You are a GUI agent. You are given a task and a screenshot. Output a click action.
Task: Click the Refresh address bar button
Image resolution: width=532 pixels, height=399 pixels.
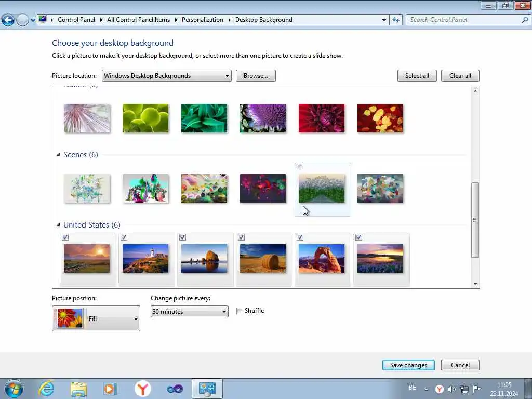tap(395, 20)
